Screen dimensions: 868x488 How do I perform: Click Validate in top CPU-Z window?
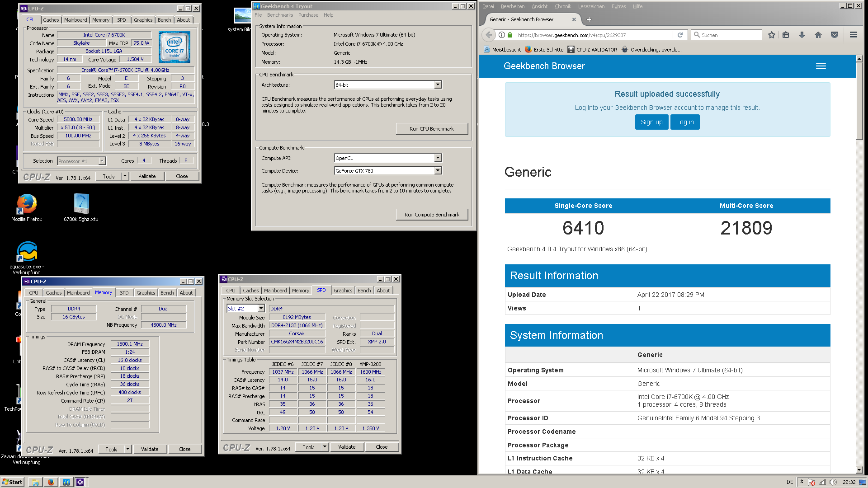(x=147, y=176)
